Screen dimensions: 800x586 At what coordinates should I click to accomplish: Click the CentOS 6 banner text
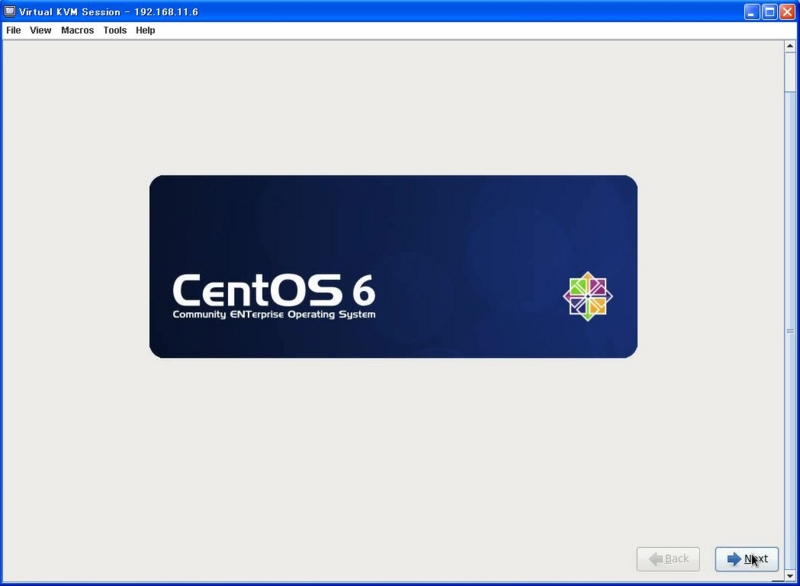(274, 290)
